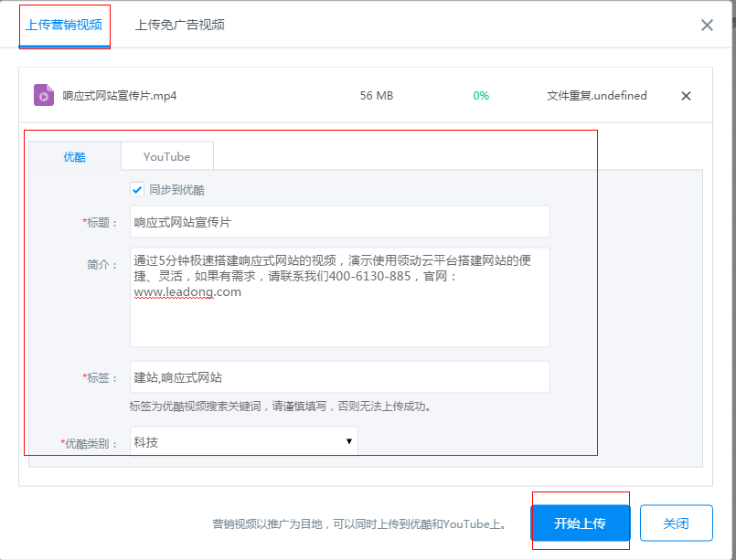The width and height of the screenshot is (736, 560).
Task: Click the dropdown arrow beside 科技
Action: click(x=348, y=439)
